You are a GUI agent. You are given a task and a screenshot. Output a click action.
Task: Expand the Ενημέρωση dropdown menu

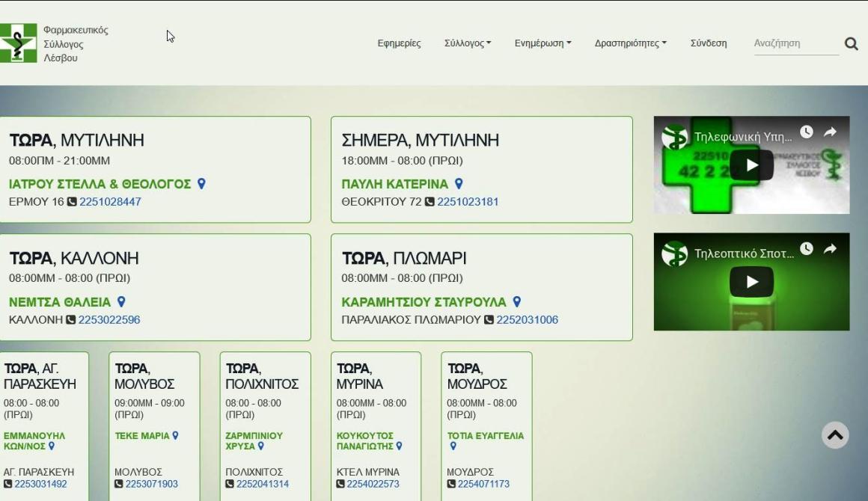click(x=542, y=43)
